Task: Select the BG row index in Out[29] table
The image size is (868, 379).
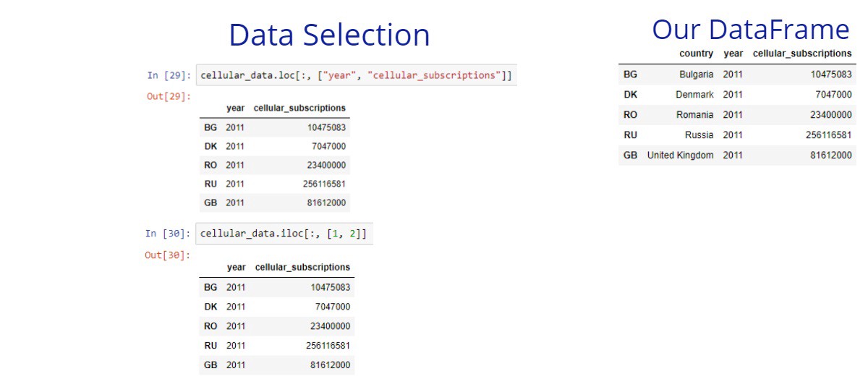Action: coord(210,127)
